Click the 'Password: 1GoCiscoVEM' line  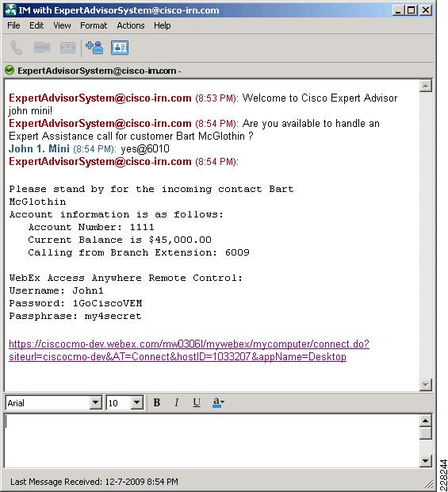(x=75, y=303)
